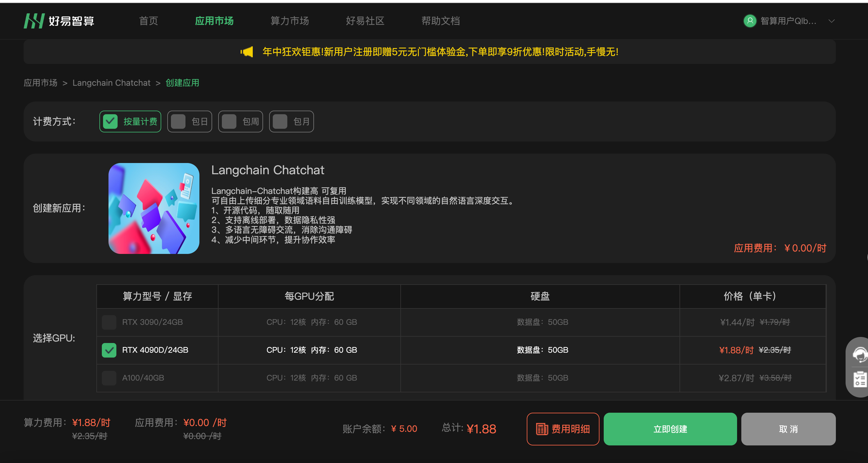This screenshot has height=463, width=868.
Task: Click the Langchain Chatchat app thumbnail
Action: 154,208
